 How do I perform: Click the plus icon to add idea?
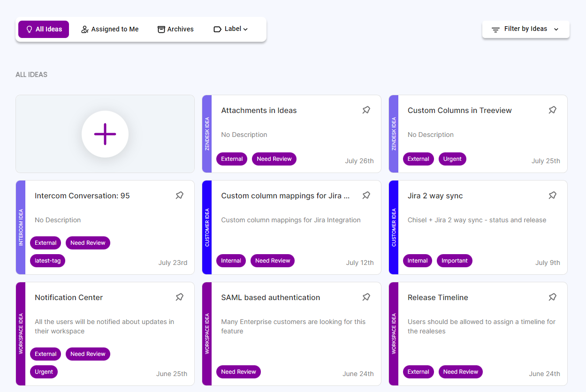(x=105, y=134)
